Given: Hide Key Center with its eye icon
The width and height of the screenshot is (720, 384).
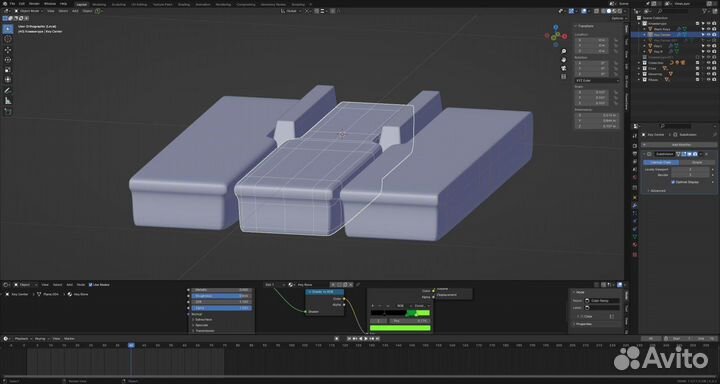Looking at the screenshot, I should point(709,34).
